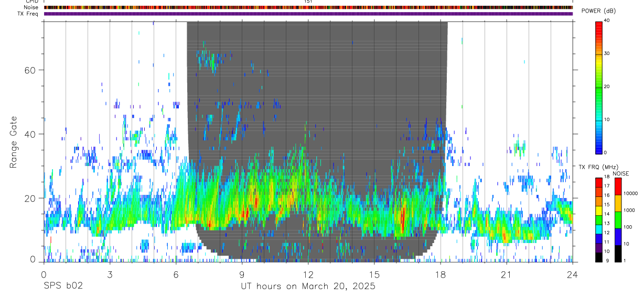The image size is (644, 297).
Task: Click the 3 tick on UT hours axis
Action: coord(110,274)
